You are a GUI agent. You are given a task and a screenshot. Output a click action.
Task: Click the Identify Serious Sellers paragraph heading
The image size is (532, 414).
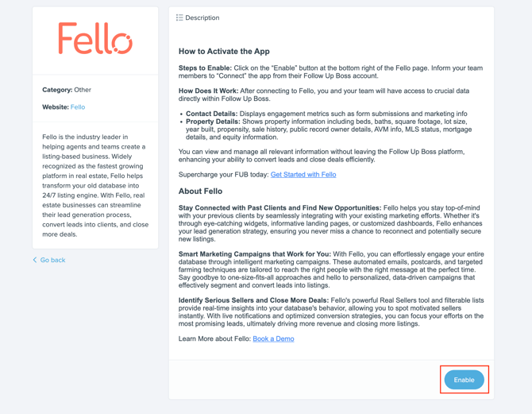[x=253, y=300]
